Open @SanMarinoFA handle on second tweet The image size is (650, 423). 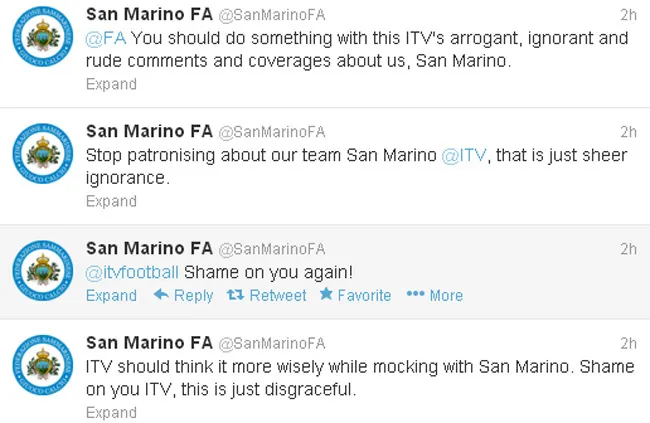pos(272,132)
